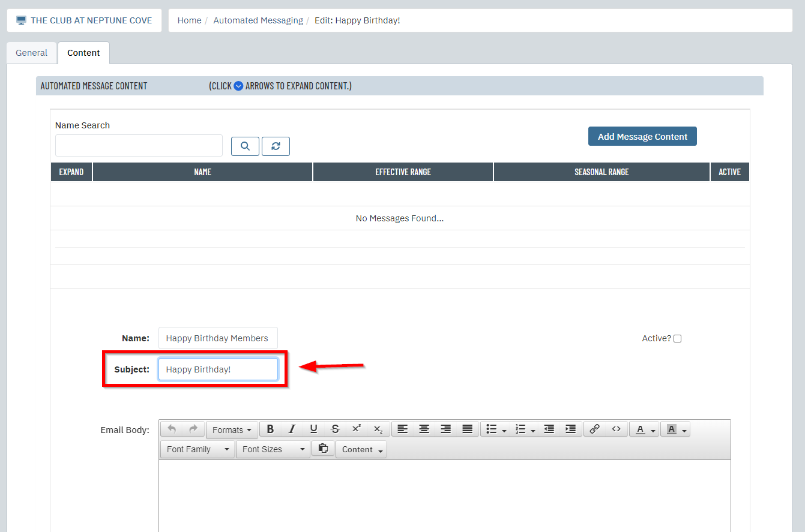Viewport: 805px width, 532px height.
Task: Toggle bold formatting
Action: [x=270, y=429]
